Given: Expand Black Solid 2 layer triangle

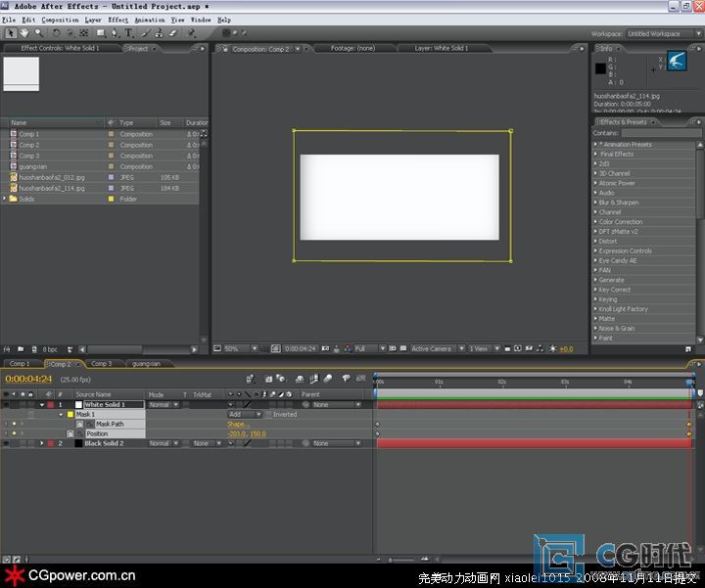Looking at the screenshot, I should click(42, 443).
